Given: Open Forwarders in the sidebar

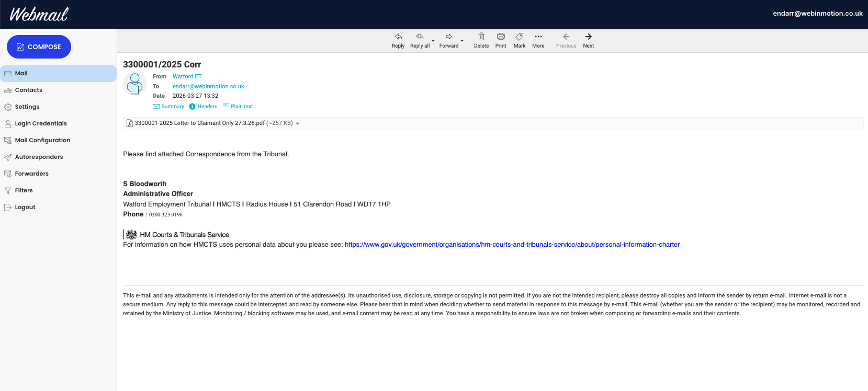Looking at the screenshot, I should (x=58, y=174).
